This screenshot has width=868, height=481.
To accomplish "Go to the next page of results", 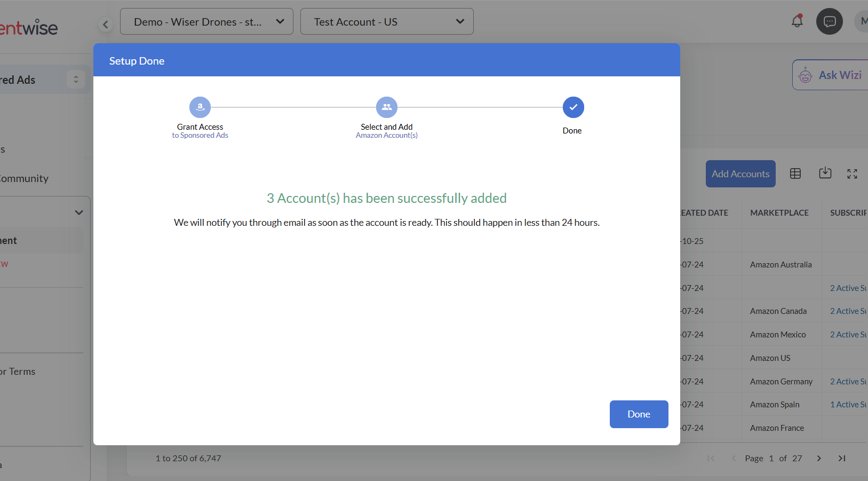I will click(x=819, y=459).
